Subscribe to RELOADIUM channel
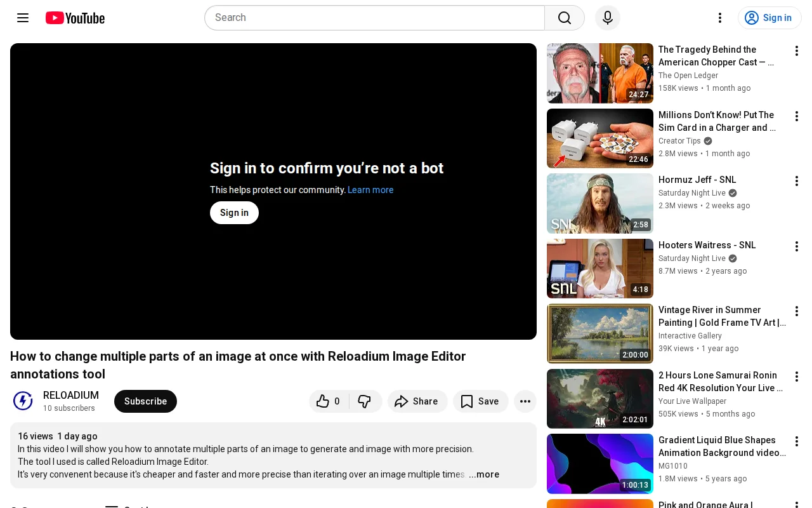Image resolution: width=812 pixels, height=508 pixels. [x=145, y=401]
